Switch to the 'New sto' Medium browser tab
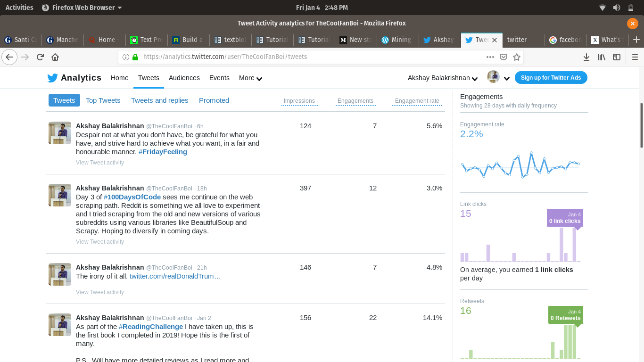644x362 pixels. (356, 40)
